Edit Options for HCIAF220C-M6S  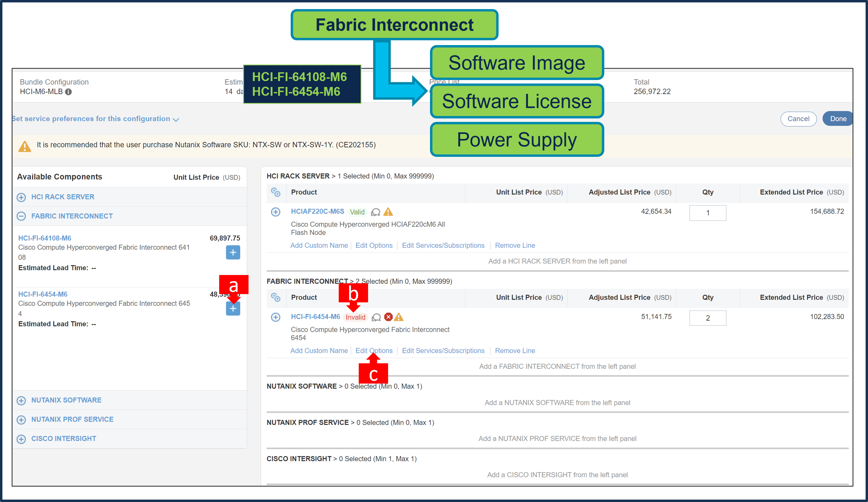coord(374,245)
